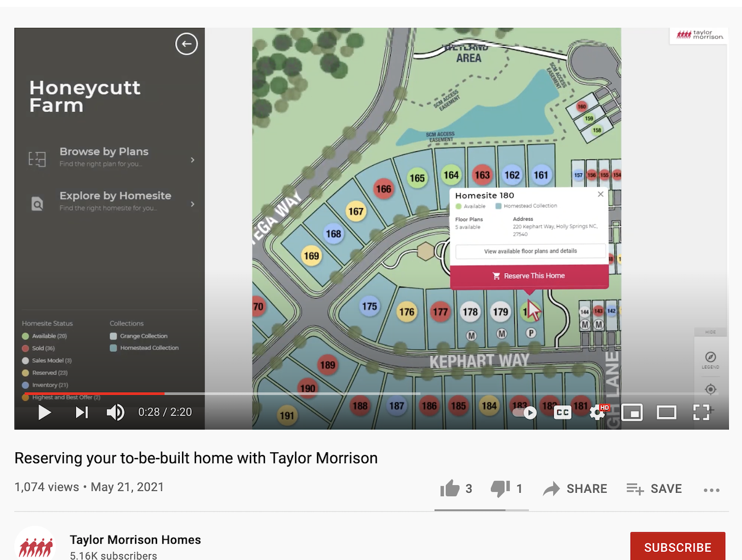Click the Sold (36) status legend entry
742x560 pixels.
38,348
